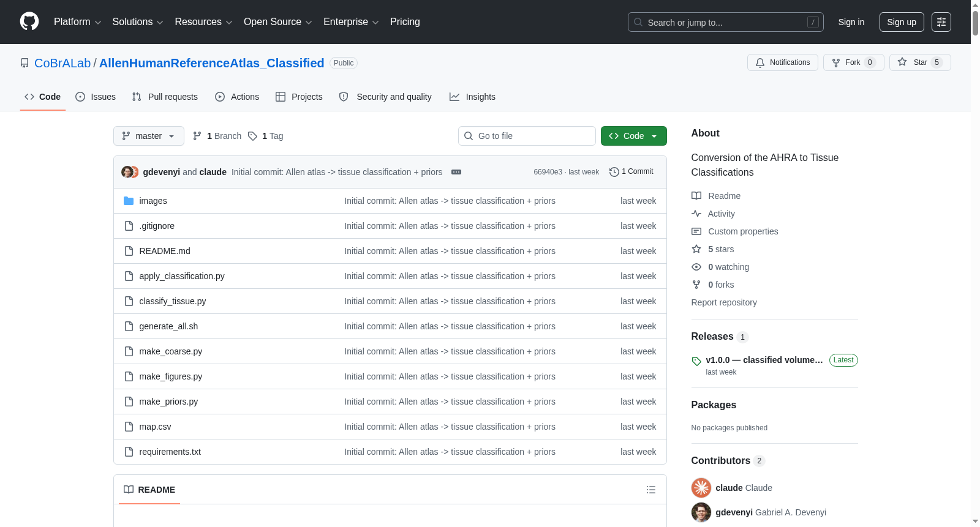View the 1 Tag link
The width and height of the screenshot is (980, 527).
pyautogui.click(x=266, y=136)
